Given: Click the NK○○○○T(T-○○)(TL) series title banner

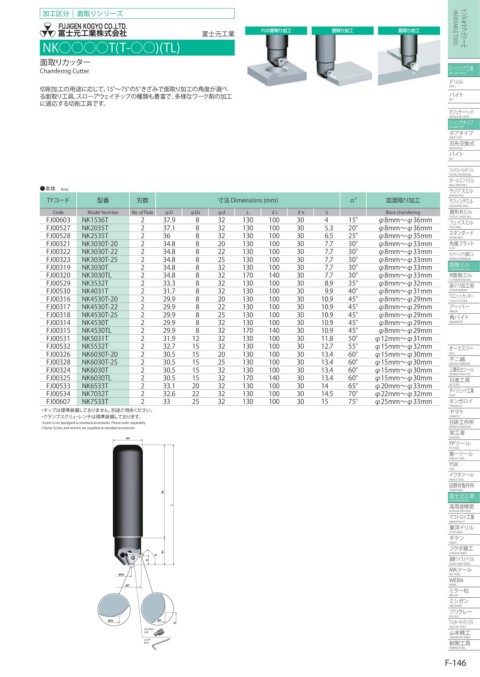Looking at the screenshot, I should (137, 47).
